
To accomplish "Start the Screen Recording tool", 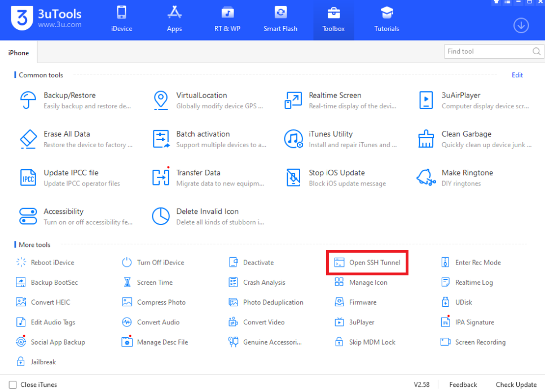I will [x=473, y=342].
